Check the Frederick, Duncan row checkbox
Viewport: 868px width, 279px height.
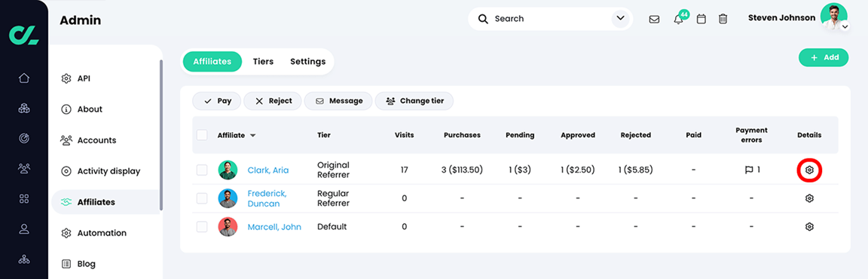(202, 198)
